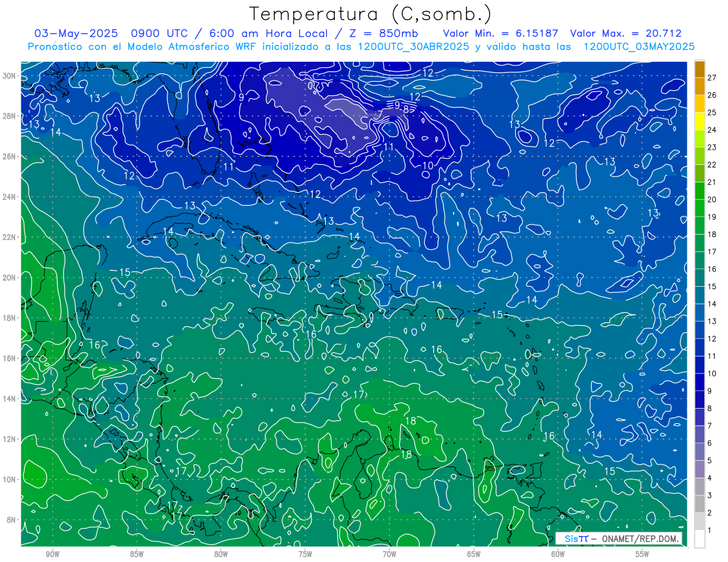
Task: Select the '03-May-2025' date text
Action: [76, 33]
